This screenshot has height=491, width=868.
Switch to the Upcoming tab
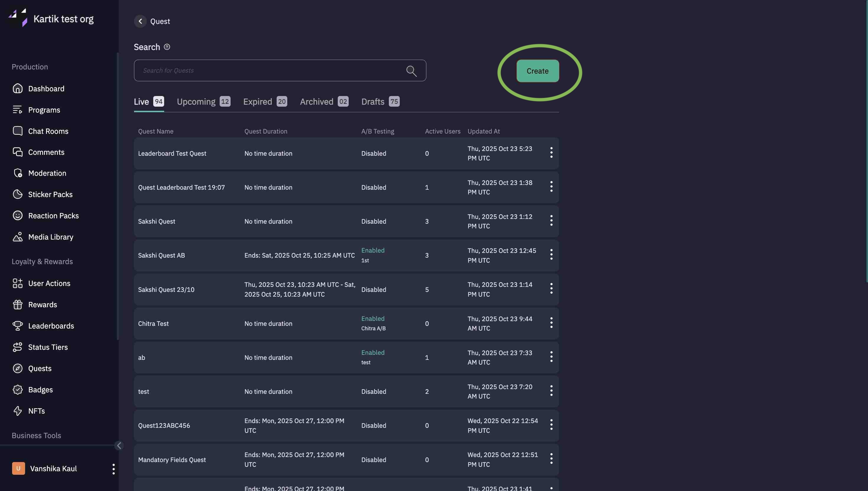(x=203, y=102)
